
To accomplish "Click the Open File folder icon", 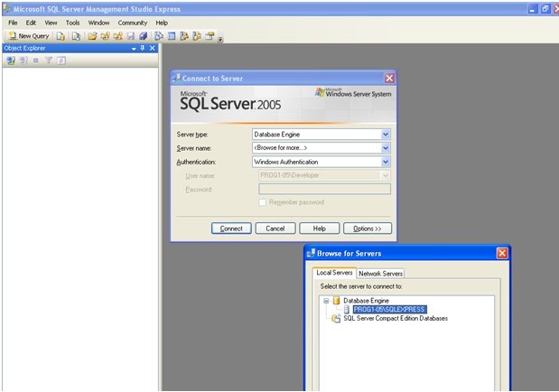I will click(x=92, y=36).
